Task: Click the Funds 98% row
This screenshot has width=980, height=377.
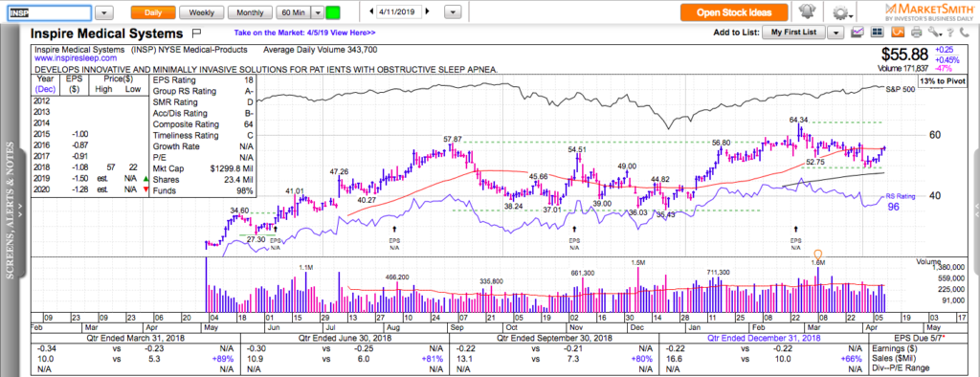Action: click(203, 191)
